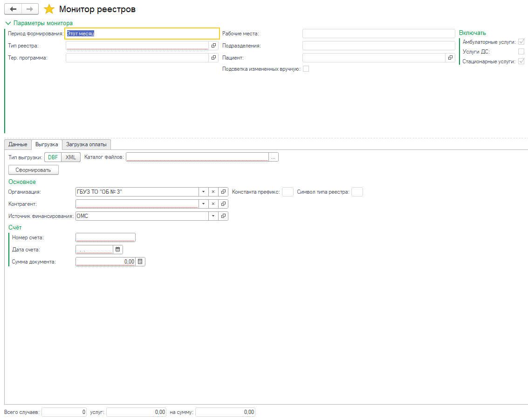Open the Тип реестра selection icon
This screenshot has width=528, height=420.
pyautogui.click(x=214, y=46)
